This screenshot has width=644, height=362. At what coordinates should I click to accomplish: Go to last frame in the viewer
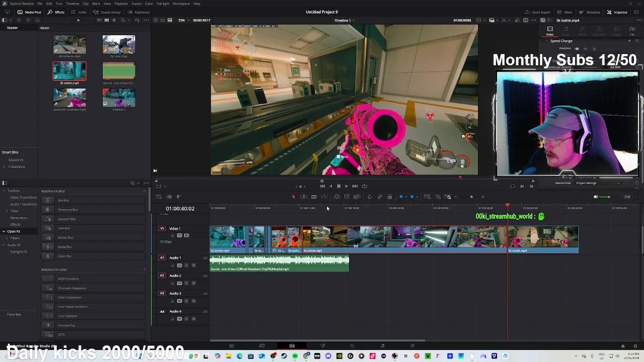[x=355, y=186]
